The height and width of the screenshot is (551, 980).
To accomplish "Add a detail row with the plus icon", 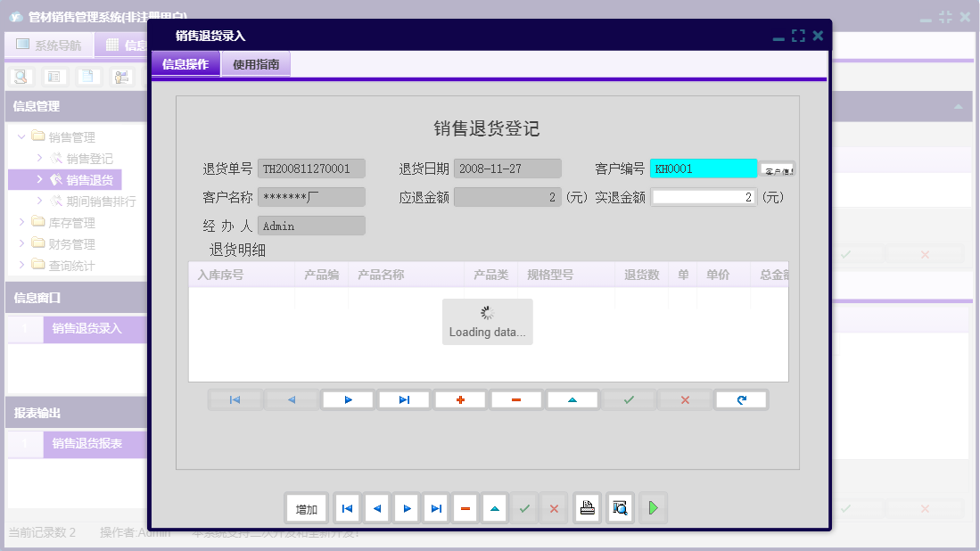I will pyautogui.click(x=461, y=399).
